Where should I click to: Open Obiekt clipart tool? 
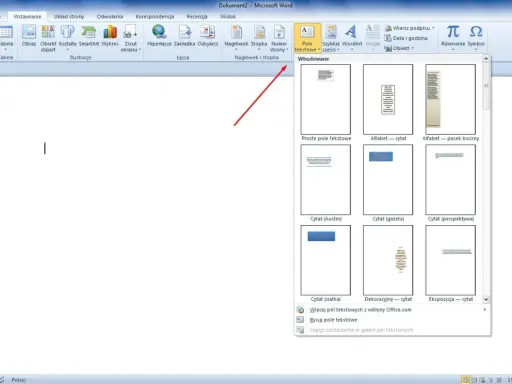click(x=48, y=38)
